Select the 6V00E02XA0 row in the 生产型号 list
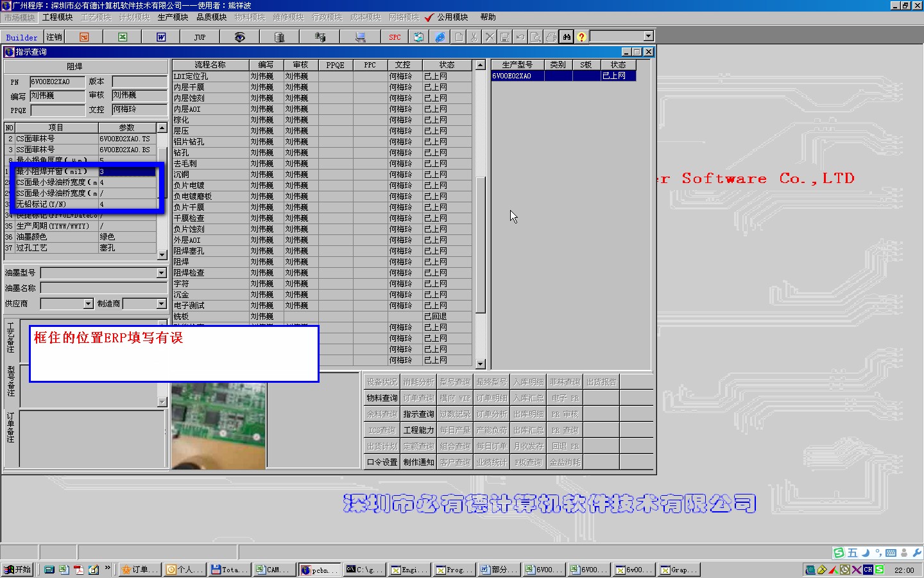Screen dimensions: 924x578 pyautogui.click(x=563, y=76)
